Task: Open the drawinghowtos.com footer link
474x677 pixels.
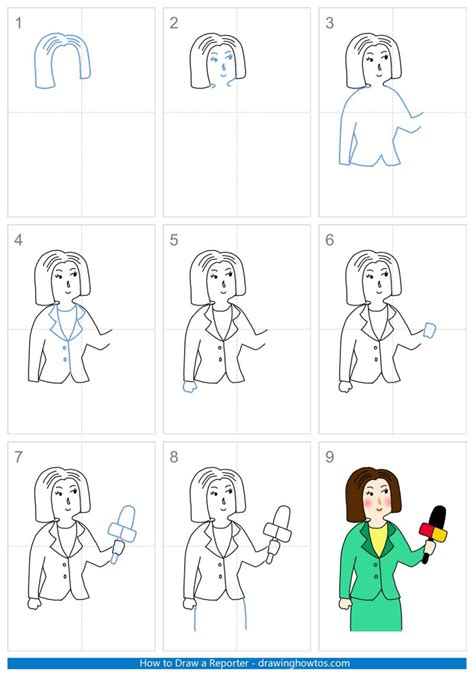Action: (304, 663)
